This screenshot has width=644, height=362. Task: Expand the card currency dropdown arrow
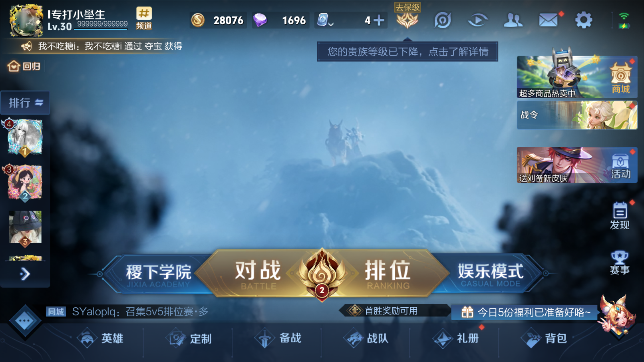331,24
